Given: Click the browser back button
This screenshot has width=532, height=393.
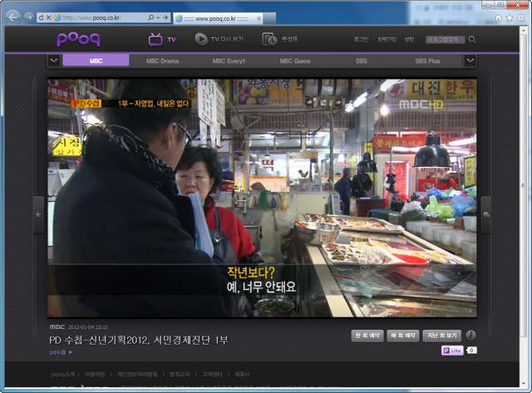Looking at the screenshot, I should coord(13,17).
